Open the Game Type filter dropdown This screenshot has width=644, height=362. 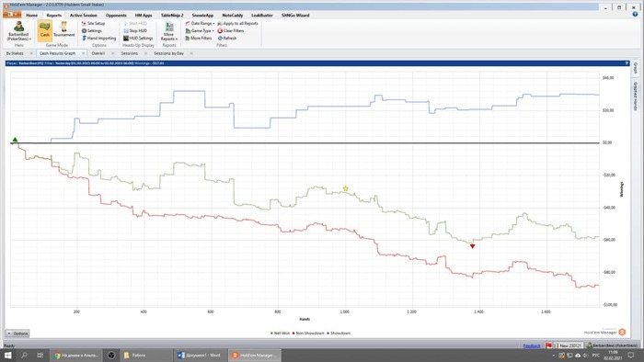coord(200,30)
